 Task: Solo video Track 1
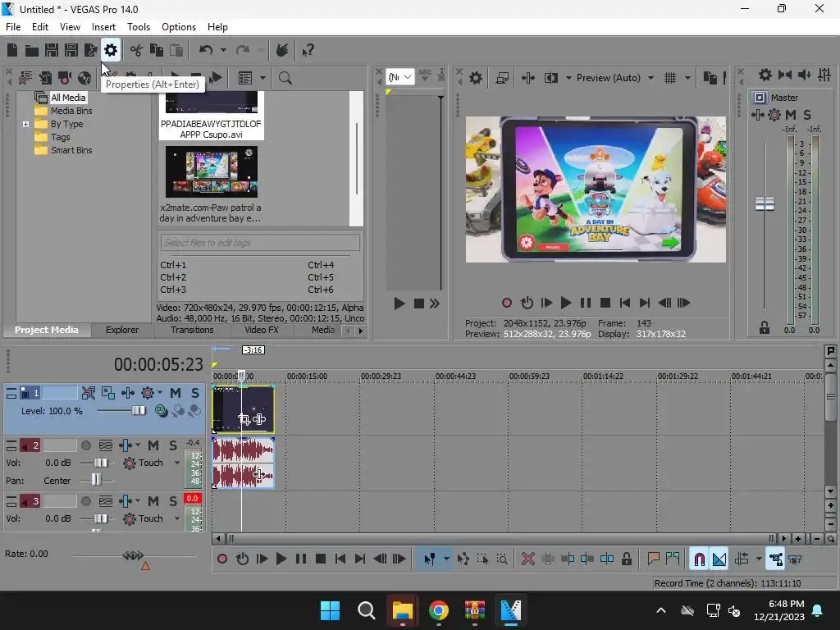[x=195, y=393]
